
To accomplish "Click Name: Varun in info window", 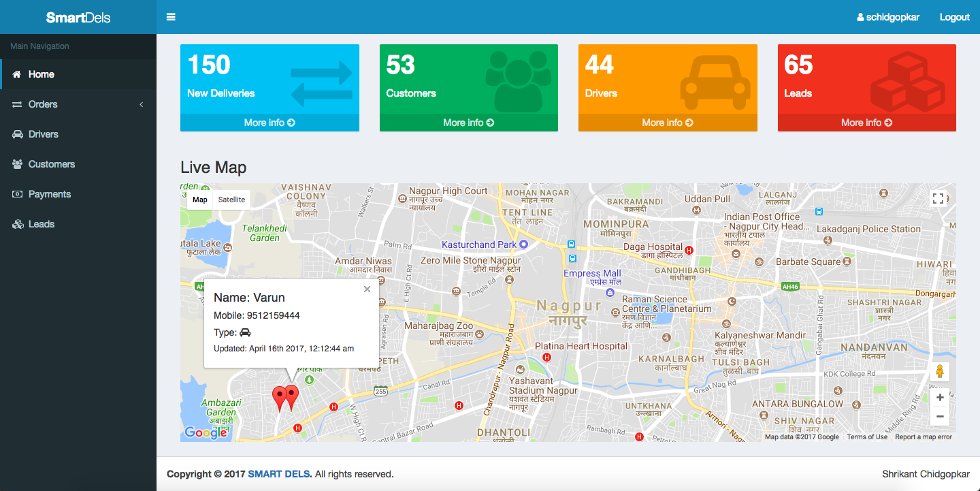I will pyautogui.click(x=249, y=298).
